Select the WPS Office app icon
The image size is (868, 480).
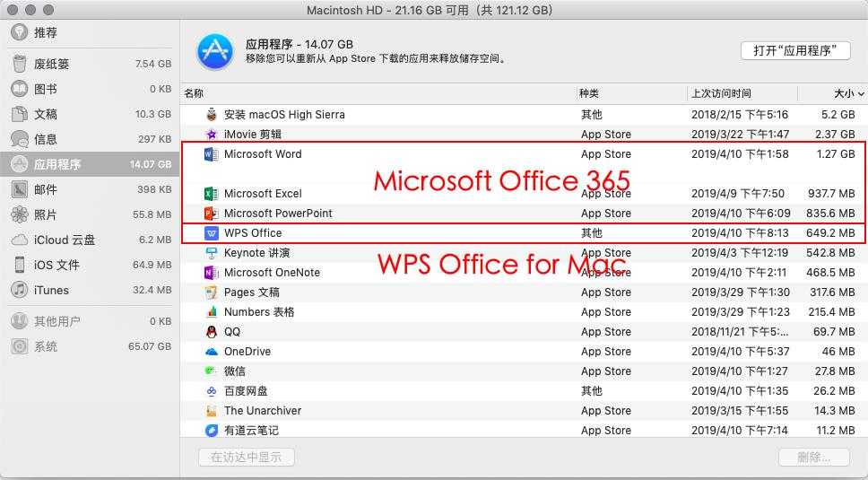click(x=211, y=233)
